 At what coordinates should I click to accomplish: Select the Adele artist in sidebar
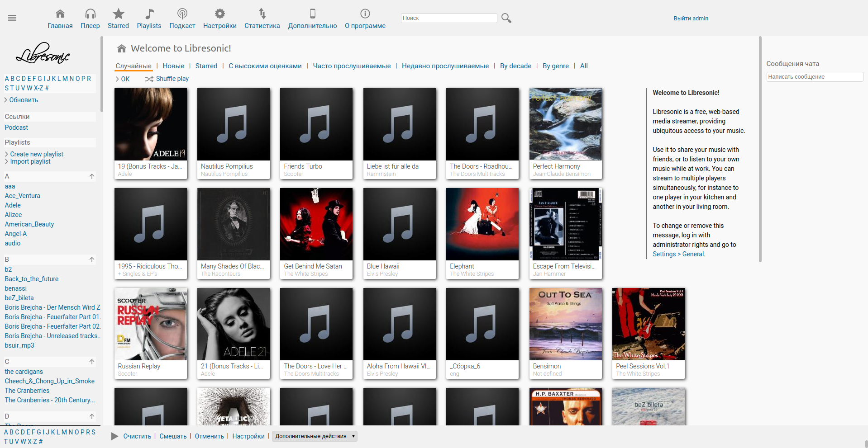13,205
